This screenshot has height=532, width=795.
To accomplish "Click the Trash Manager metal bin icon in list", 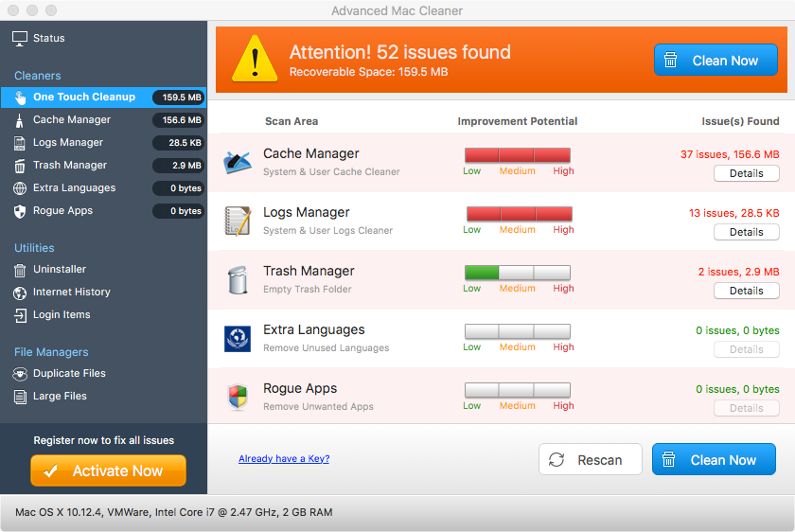I will click(x=238, y=280).
